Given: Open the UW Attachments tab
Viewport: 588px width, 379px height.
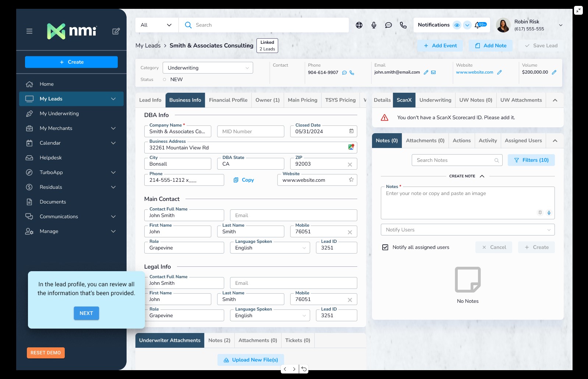Looking at the screenshot, I should [x=521, y=100].
